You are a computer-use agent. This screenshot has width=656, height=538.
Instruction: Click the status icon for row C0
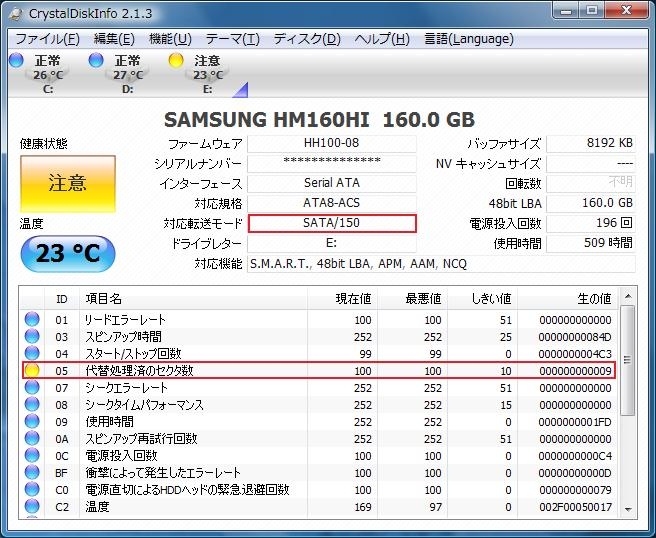pos(32,489)
